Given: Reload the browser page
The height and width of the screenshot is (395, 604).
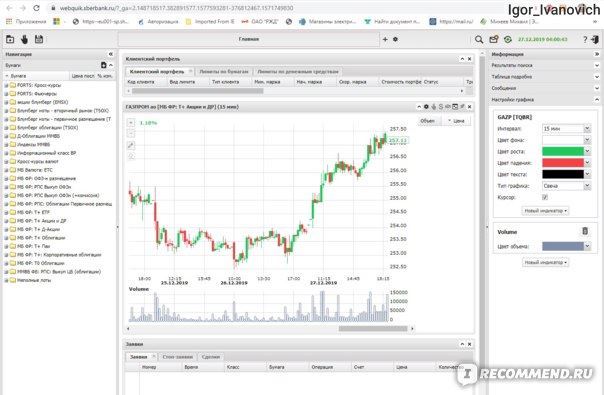Looking at the screenshot, I should pyautogui.click(x=36, y=8).
